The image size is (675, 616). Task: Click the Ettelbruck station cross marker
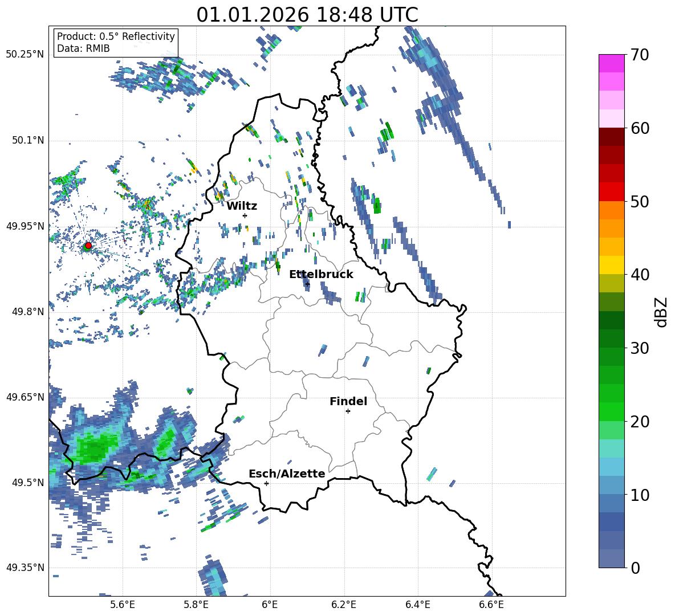tap(307, 284)
